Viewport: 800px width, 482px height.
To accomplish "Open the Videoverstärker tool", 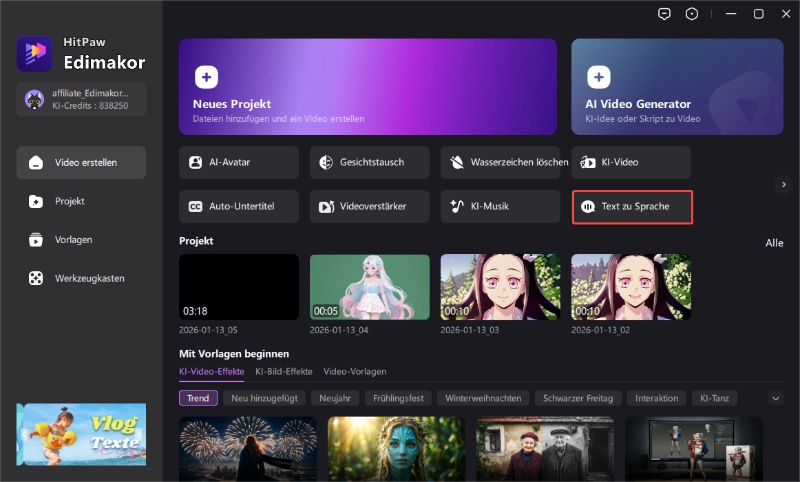I will pyautogui.click(x=370, y=206).
